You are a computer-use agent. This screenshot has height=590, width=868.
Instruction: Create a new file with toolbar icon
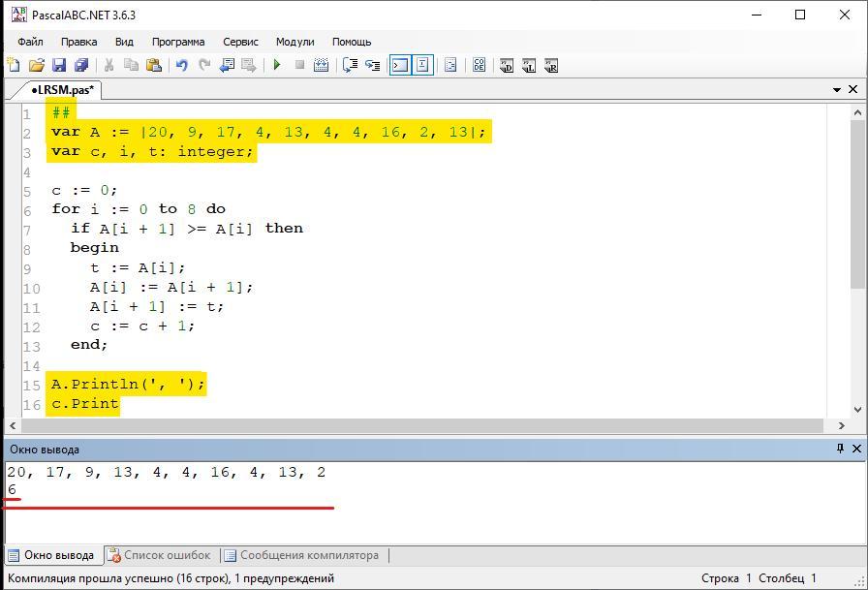click(x=14, y=65)
